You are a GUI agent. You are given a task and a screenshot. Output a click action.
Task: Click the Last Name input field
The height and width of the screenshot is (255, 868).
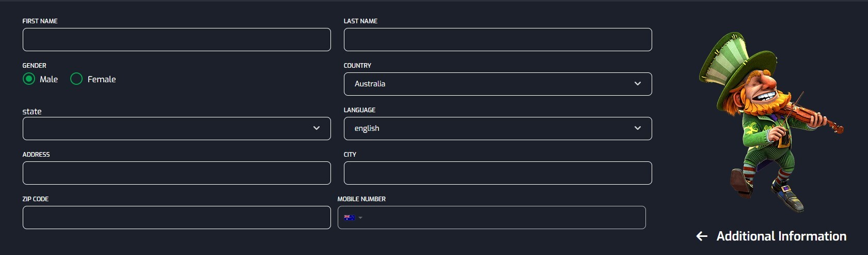498,40
